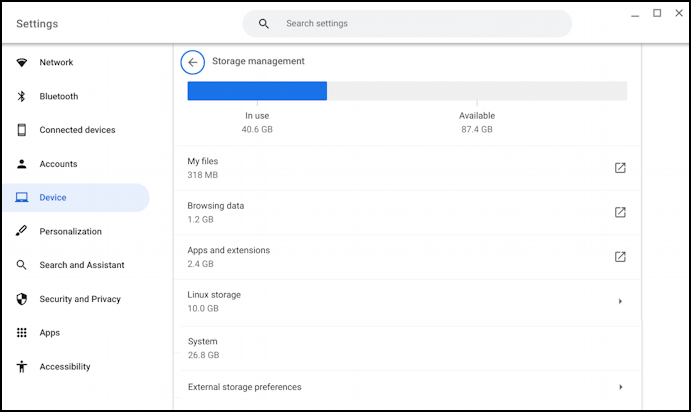Select Apps in the sidebar

(x=49, y=333)
